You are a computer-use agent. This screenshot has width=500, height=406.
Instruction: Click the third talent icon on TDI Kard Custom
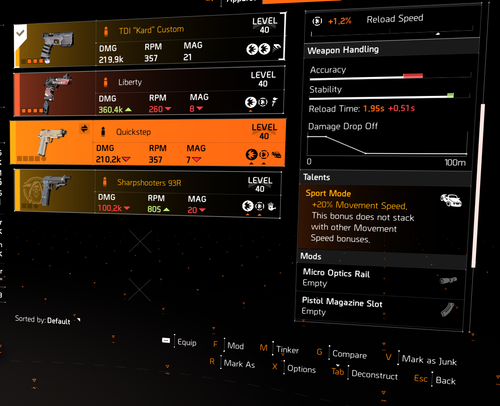coord(277,49)
